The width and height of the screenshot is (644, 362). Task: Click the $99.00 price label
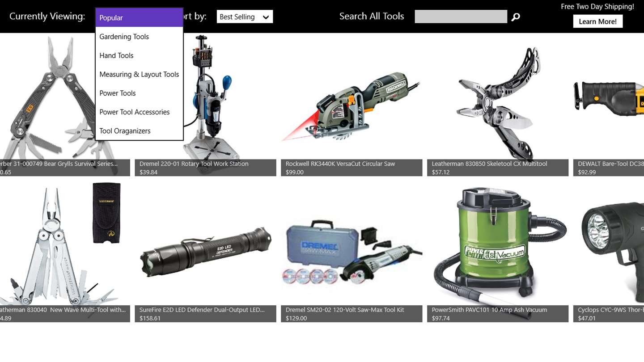click(295, 172)
